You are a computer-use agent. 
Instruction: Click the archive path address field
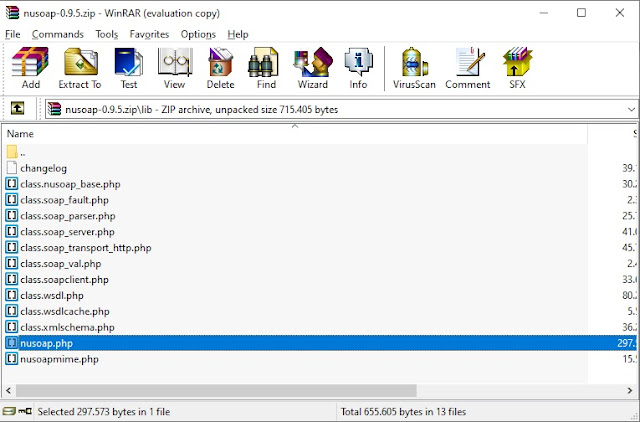[342, 109]
